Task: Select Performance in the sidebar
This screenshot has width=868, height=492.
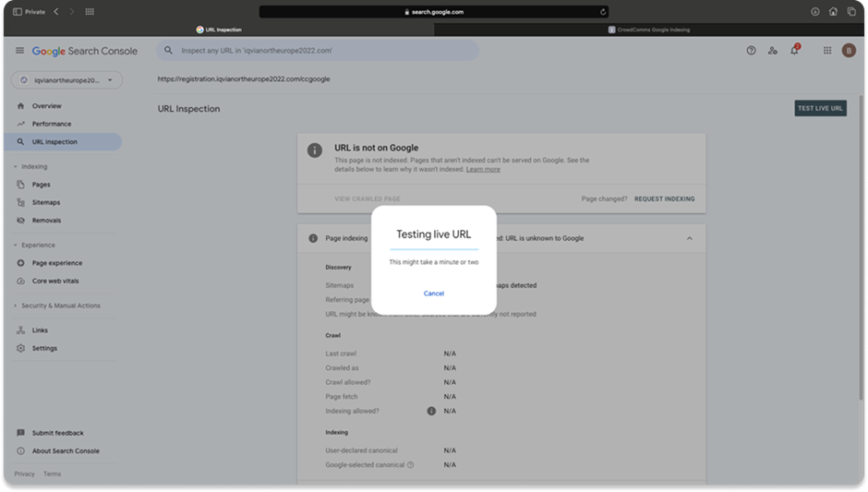Action: pyautogui.click(x=52, y=124)
